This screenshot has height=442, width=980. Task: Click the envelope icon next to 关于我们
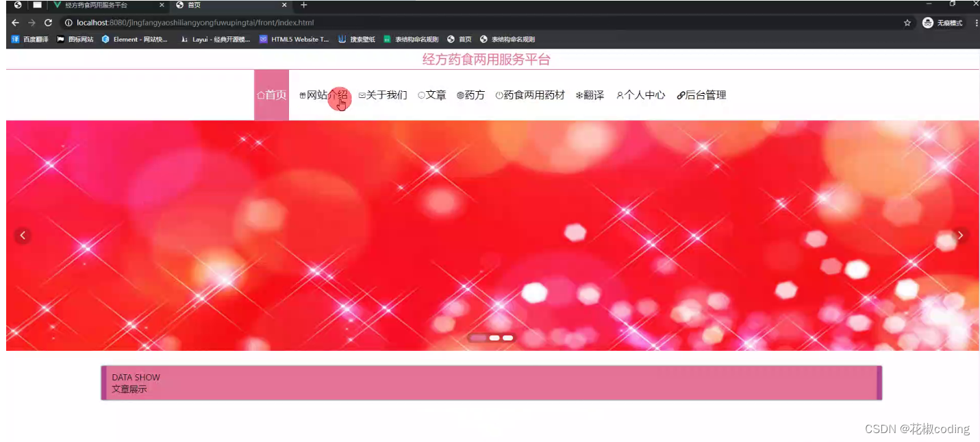(x=361, y=95)
